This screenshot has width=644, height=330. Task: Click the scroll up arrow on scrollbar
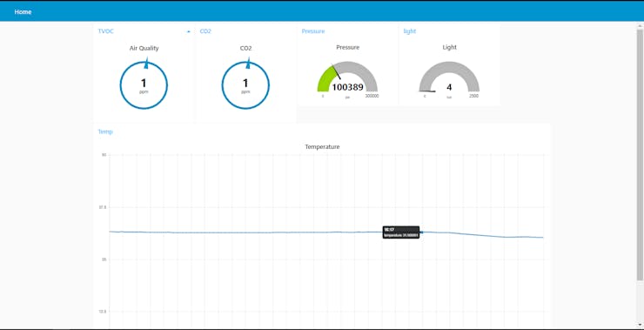click(640, 26)
